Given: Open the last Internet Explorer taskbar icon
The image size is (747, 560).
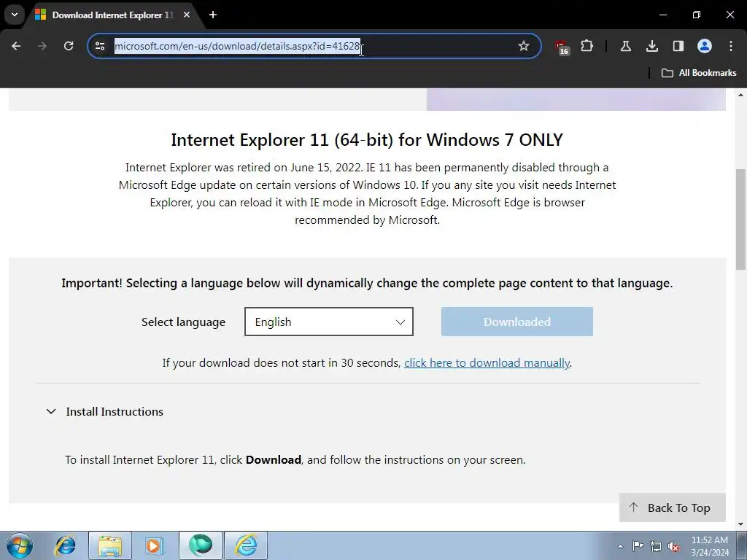Looking at the screenshot, I should (246, 545).
